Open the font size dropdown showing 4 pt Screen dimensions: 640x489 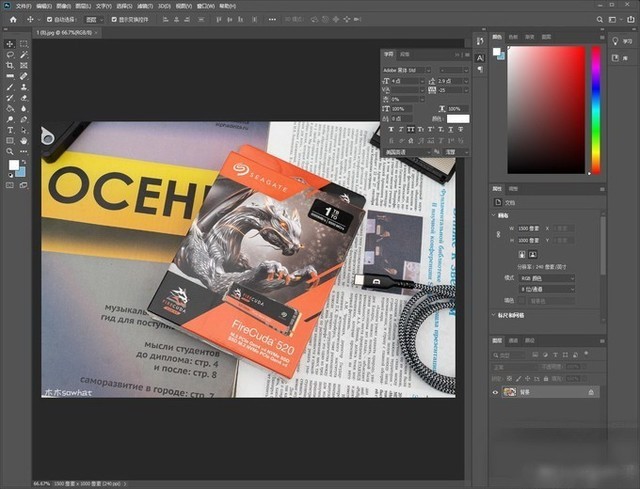click(x=422, y=81)
